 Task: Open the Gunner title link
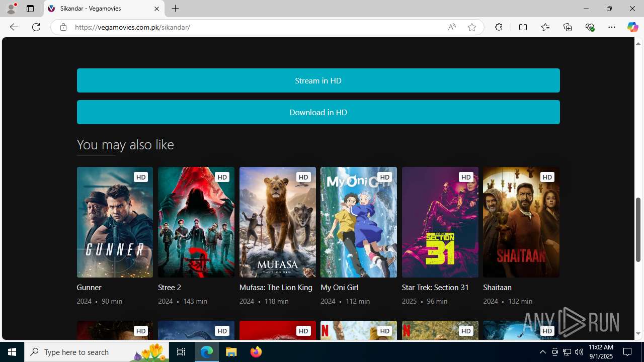coord(89,288)
